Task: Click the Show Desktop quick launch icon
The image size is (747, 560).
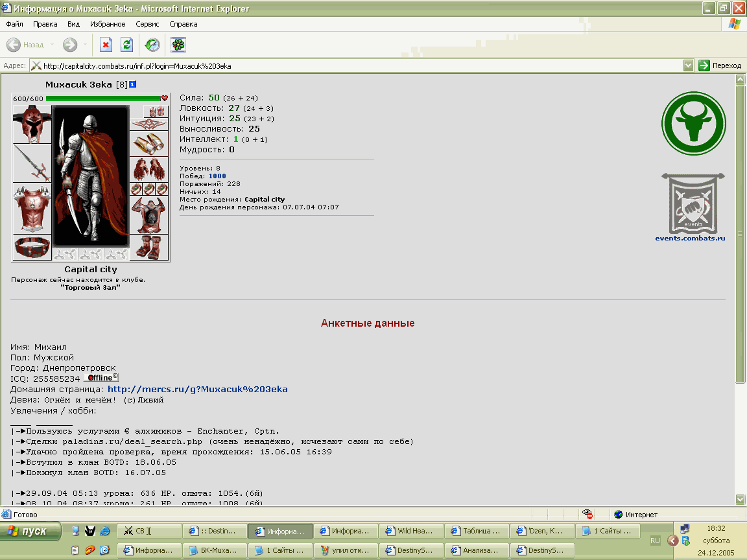Action: [75, 531]
